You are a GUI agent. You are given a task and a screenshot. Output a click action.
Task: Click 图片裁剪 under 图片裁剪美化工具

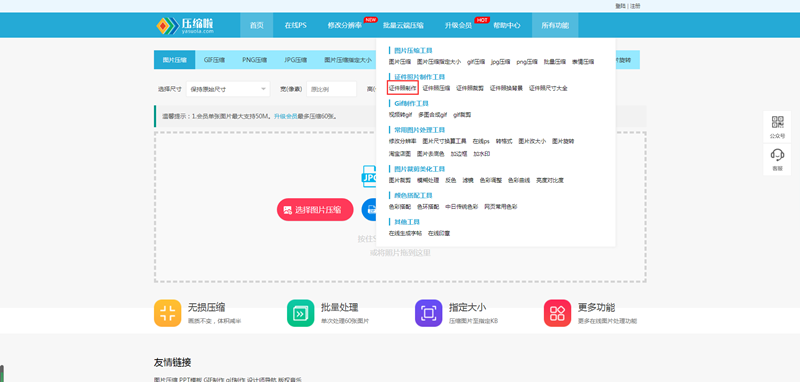(x=399, y=180)
